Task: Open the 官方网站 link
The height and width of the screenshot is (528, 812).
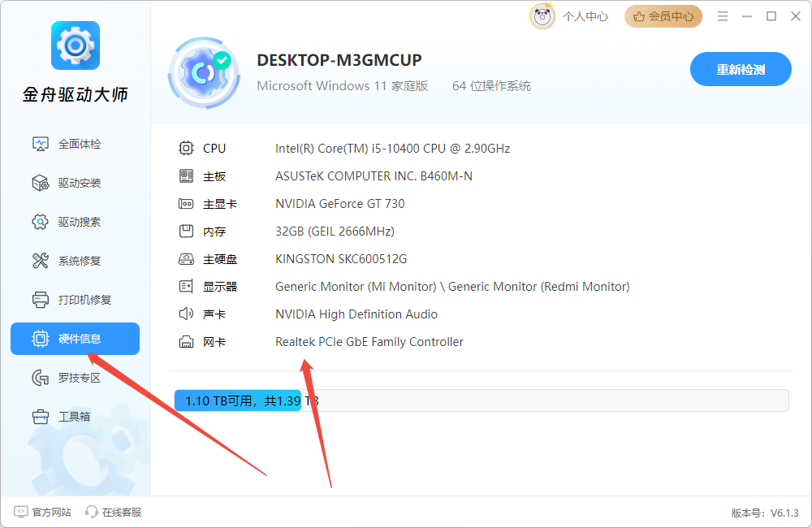Action: 42,512
